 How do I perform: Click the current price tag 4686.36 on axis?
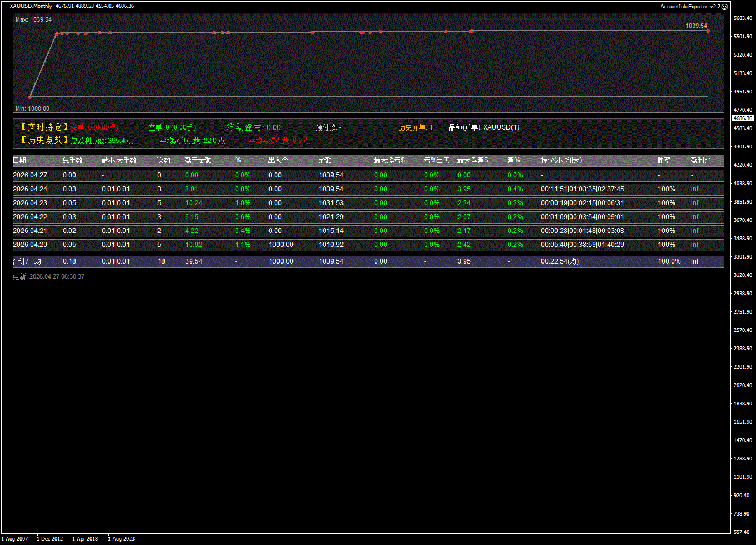click(743, 118)
